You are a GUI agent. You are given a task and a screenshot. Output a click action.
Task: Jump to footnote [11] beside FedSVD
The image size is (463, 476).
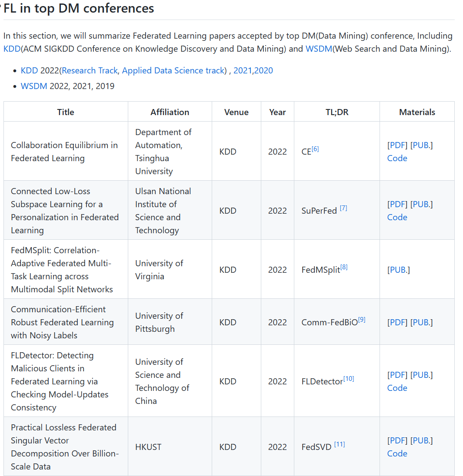[x=340, y=444]
